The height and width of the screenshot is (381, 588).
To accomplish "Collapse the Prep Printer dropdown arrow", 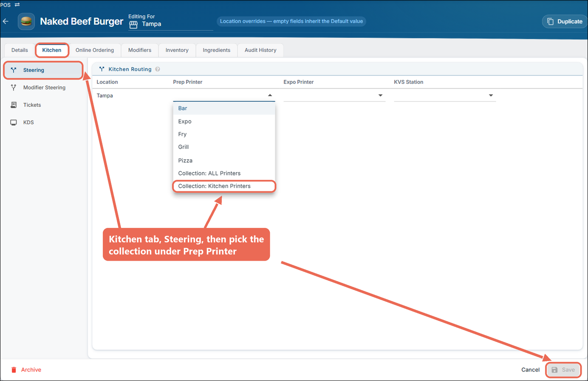I will click(x=270, y=95).
